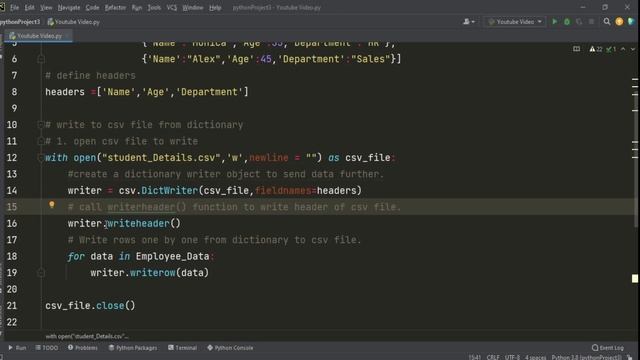The height and width of the screenshot is (360, 640).
Task: Start debugging with the green bug icon
Action: [x=567, y=22]
